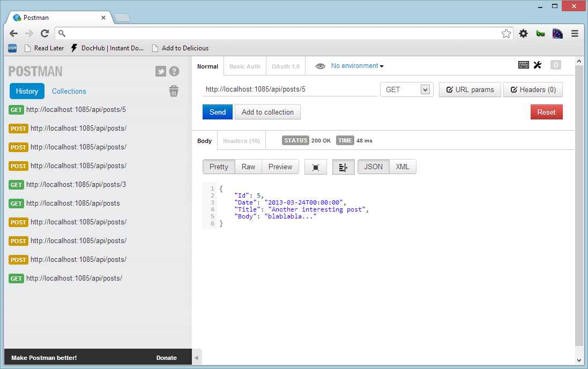
Task: Open the No environment dropdown
Action: [x=358, y=66]
